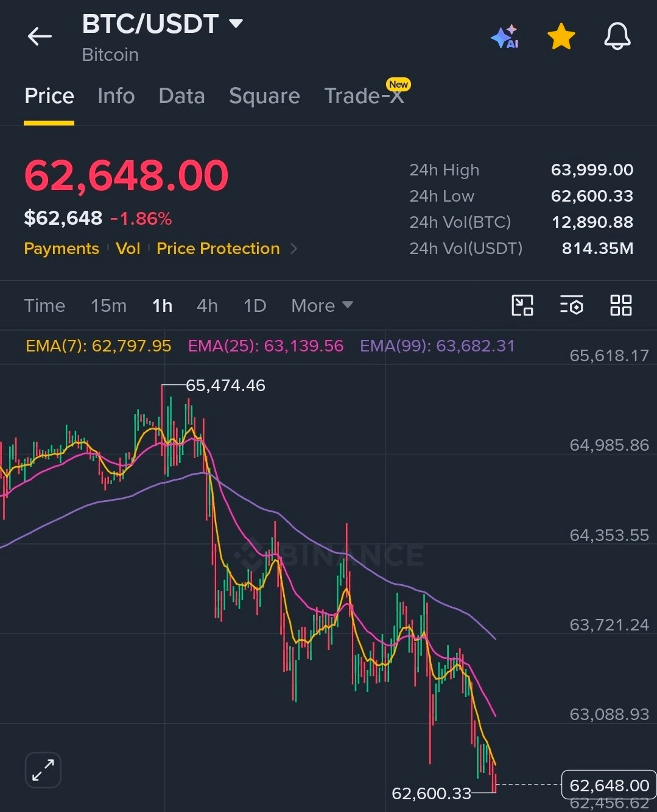
Task: Open the Price Protection link
Action: pyautogui.click(x=218, y=249)
